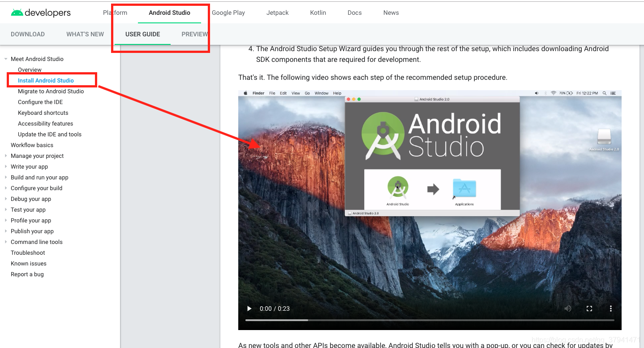Screen dimensions: 644x348
Task: Open the Platform tab
Action: (115, 13)
